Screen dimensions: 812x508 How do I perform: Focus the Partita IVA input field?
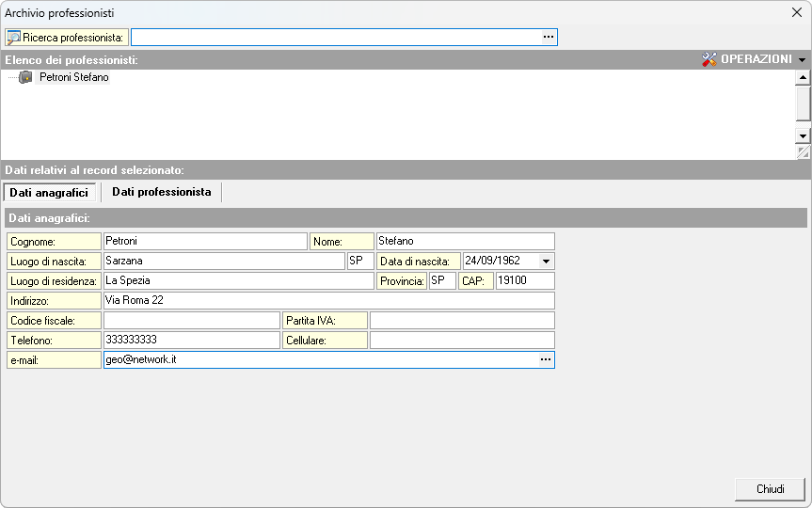[461, 321]
